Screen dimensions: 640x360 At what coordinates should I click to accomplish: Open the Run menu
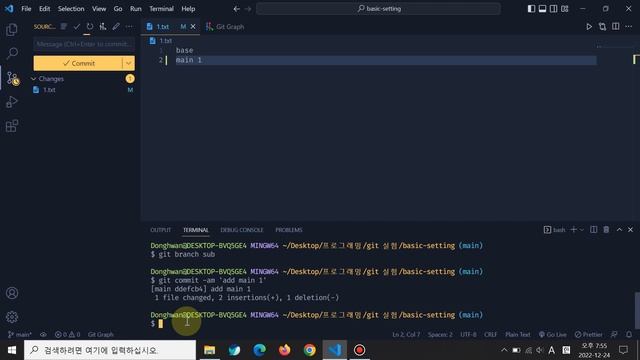click(x=136, y=9)
